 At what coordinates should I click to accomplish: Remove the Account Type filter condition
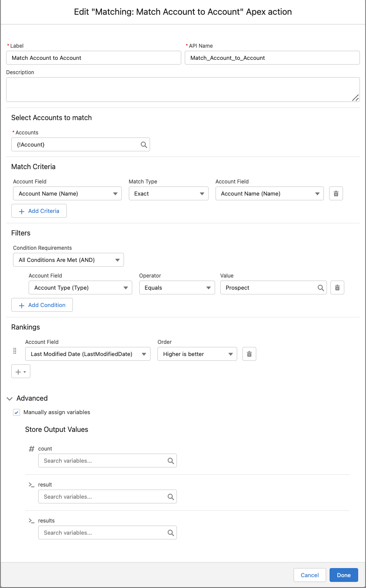[x=337, y=288]
